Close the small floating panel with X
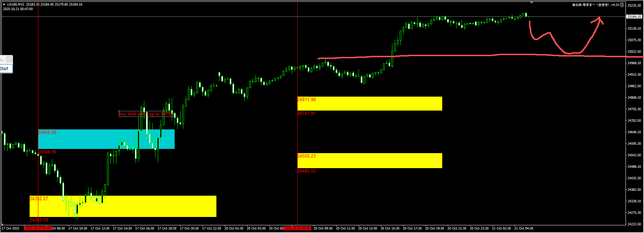Image resolution: width=644 pixels, height=233 pixels. point(9,59)
